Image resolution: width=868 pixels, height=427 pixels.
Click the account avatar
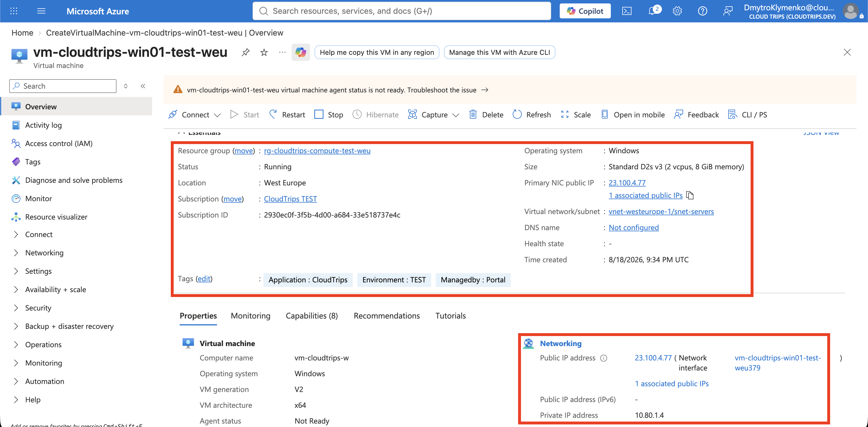[851, 11]
